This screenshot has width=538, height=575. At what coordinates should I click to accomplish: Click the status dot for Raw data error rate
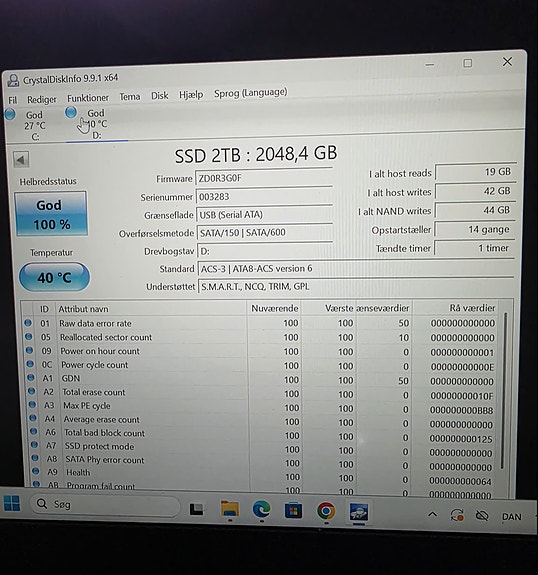[x=28, y=323]
